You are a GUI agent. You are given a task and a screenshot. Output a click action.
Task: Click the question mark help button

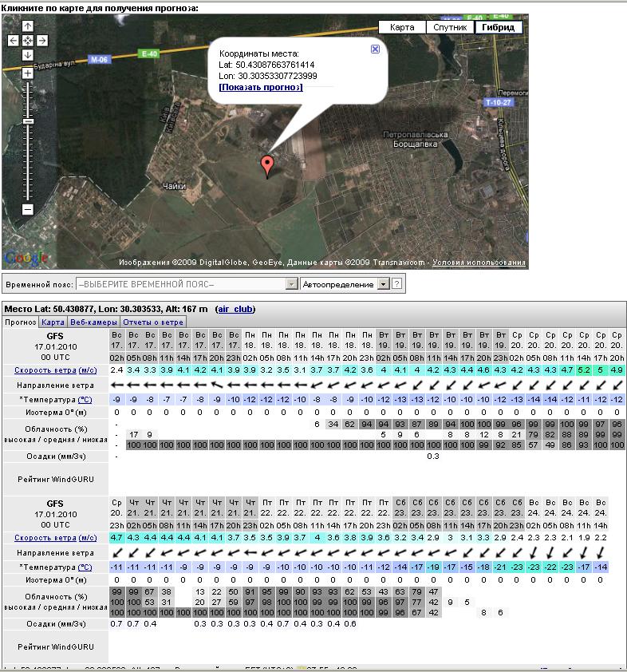[x=396, y=284]
